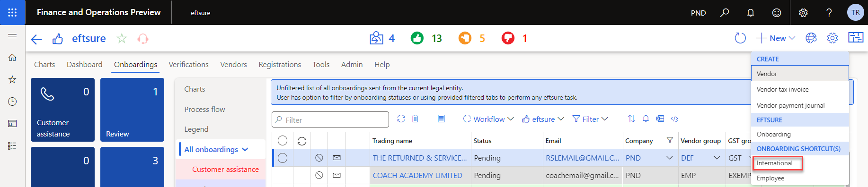
Task: Expand the eftsure dropdown in grid toolbar
Action: [543, 119]
